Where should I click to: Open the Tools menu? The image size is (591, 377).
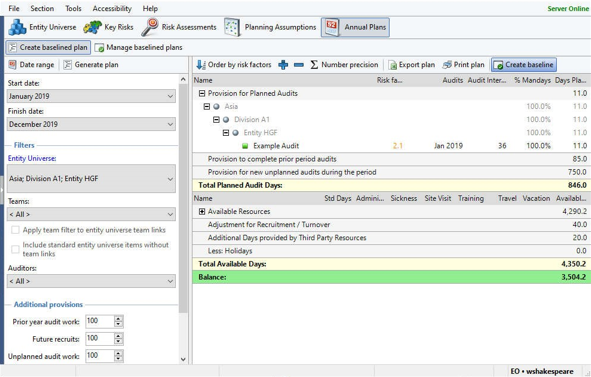pyautogui.click(x=73, y=8)
